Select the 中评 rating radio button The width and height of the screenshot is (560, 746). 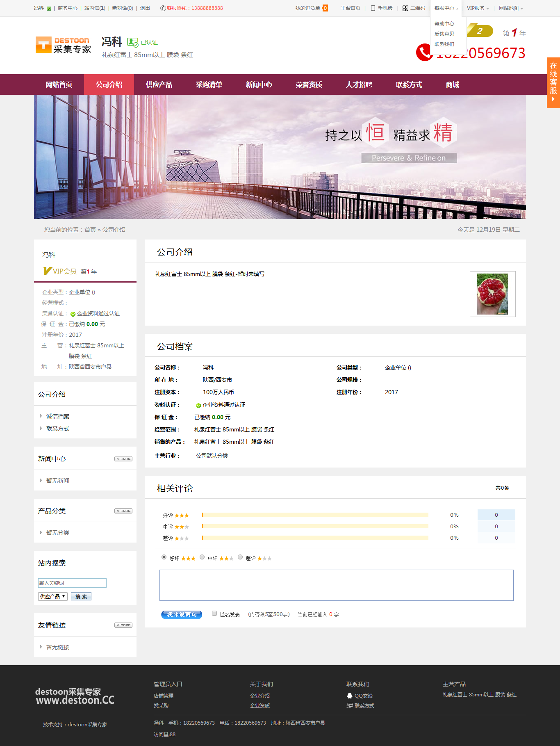(202, 557)
